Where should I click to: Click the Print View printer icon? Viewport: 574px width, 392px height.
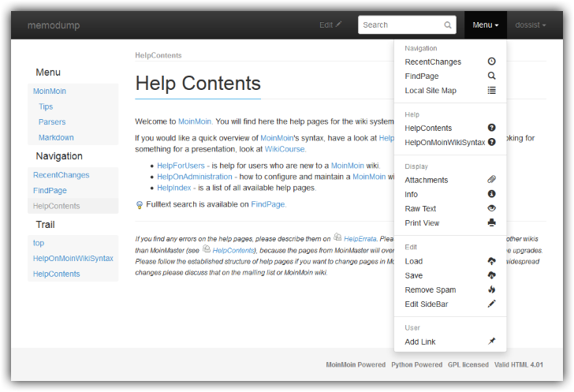pos(491,222)
